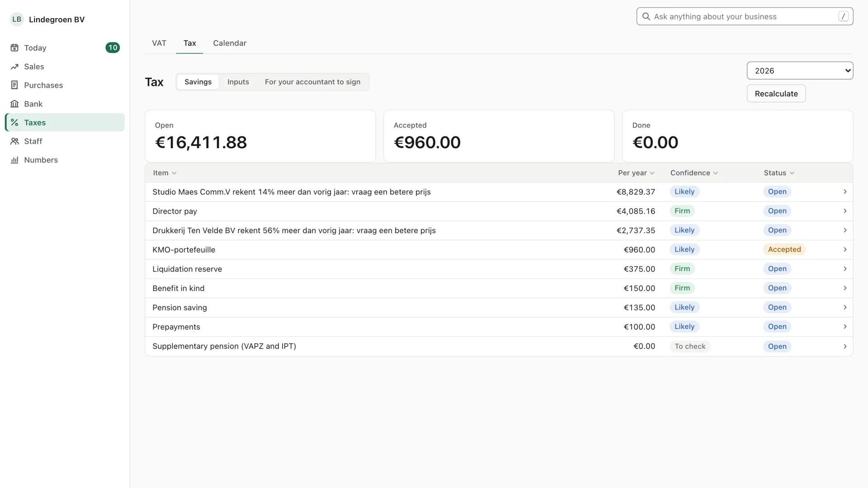
Task: Click the Recalculate button
Action: (776, 94)
